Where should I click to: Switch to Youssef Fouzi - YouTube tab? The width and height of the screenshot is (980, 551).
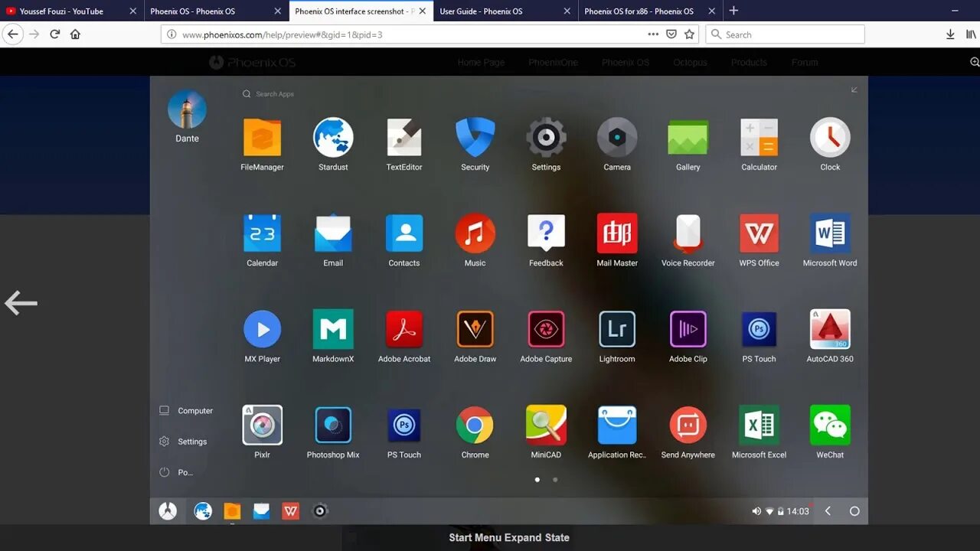click(63, 11)
